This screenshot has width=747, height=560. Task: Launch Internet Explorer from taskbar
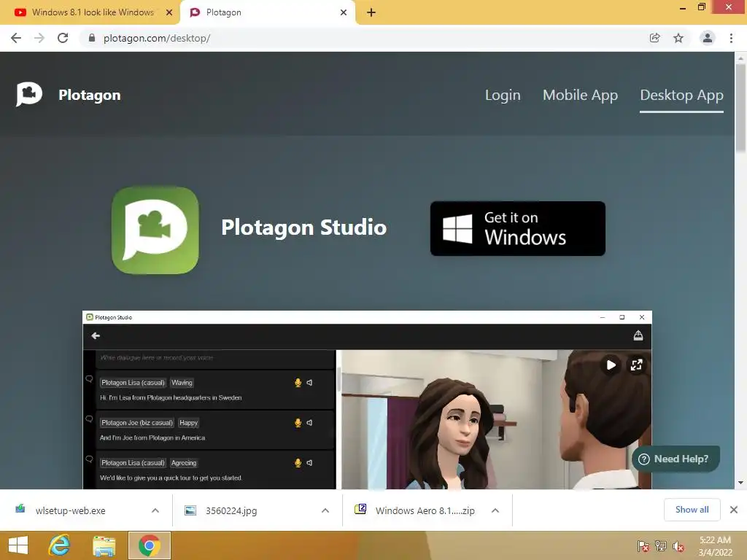[60, 545]
